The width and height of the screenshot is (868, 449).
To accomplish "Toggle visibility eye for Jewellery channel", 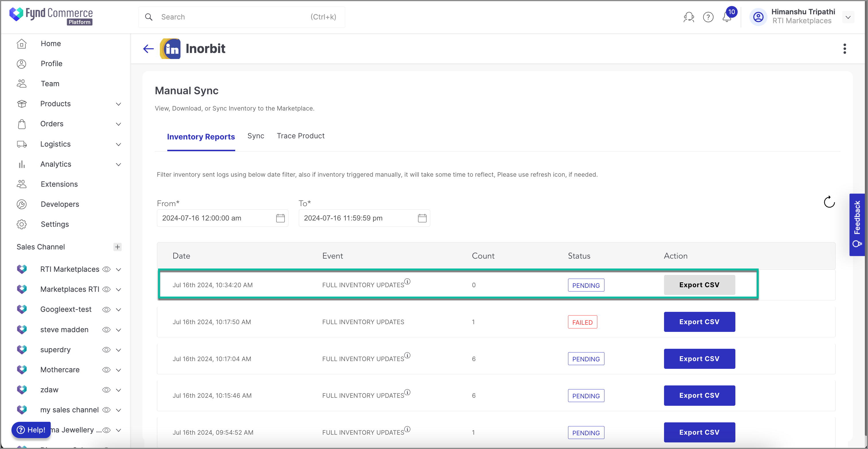I will pyautogui.click(x=106, y=430).
